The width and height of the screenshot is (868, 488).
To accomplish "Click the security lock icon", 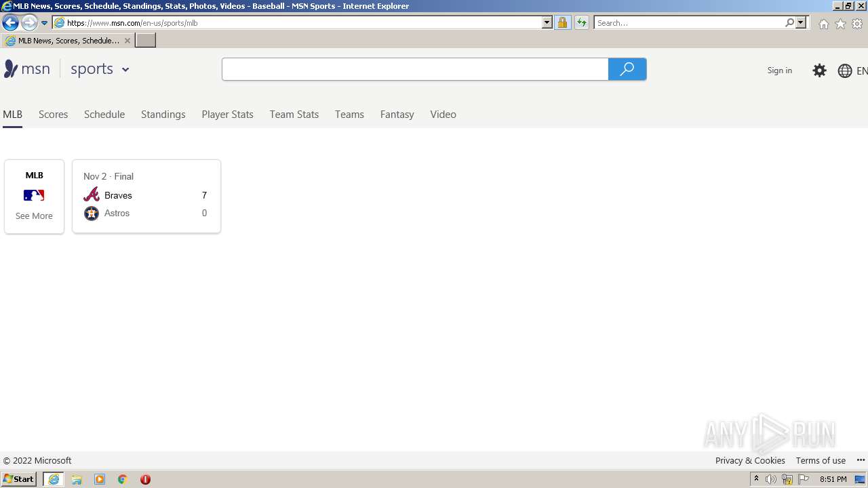I will pos(562,23).
